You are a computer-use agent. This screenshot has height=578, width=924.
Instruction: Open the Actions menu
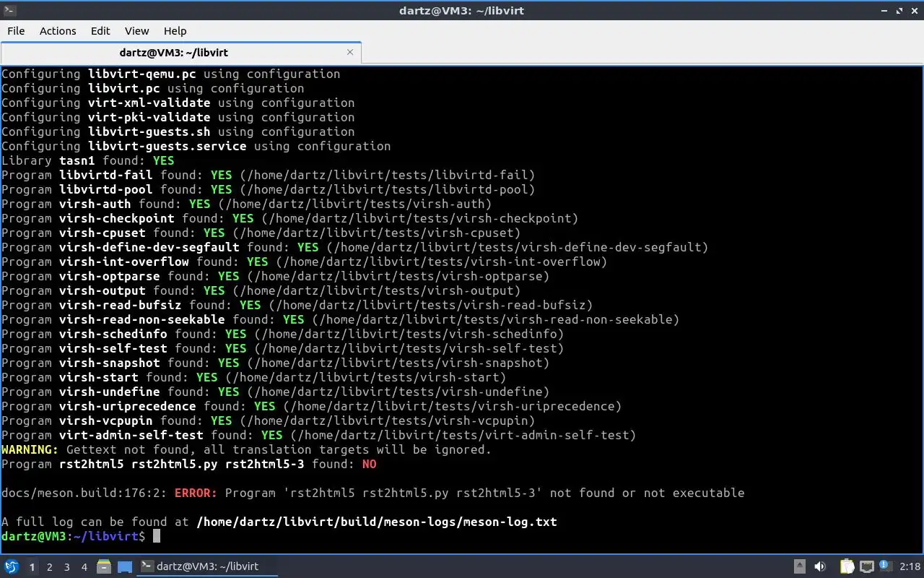pyautogui.click(x=58, y=30)
